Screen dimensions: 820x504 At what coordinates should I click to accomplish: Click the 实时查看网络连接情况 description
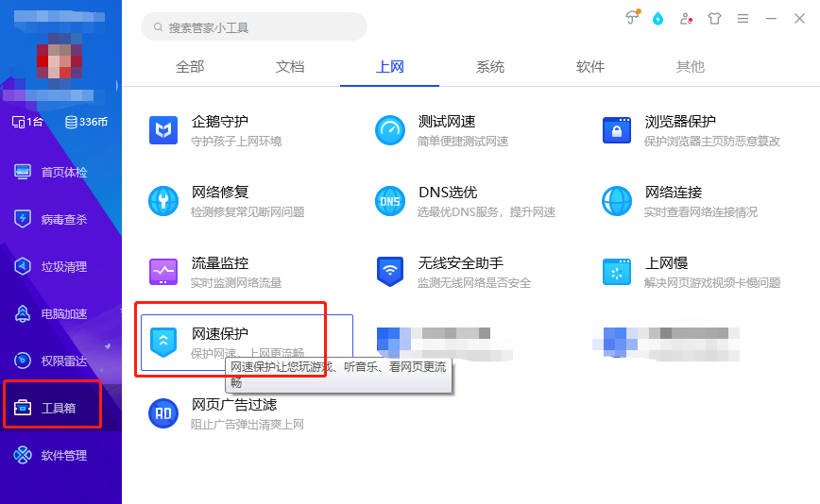(701, 212)
